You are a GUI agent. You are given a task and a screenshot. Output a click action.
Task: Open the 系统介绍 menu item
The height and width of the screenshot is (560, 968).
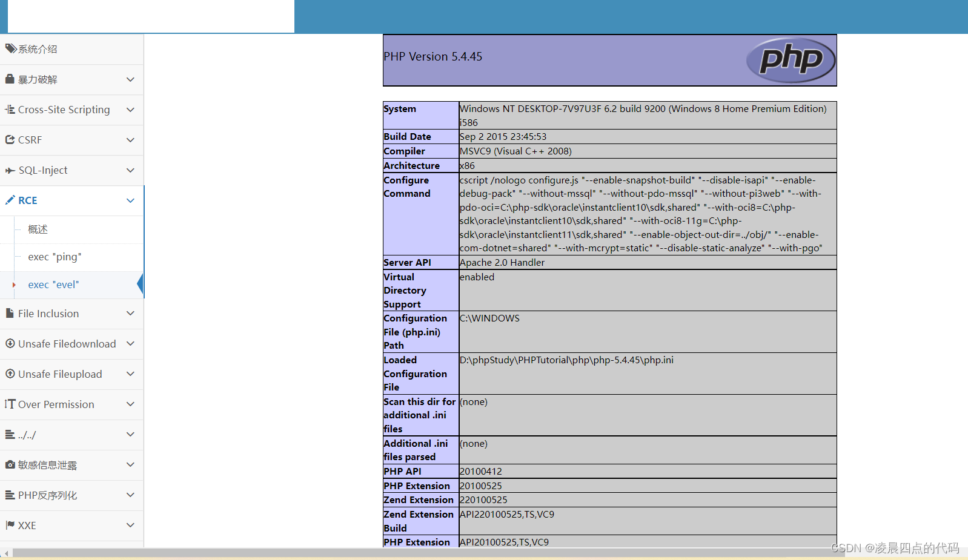point(71,49)
